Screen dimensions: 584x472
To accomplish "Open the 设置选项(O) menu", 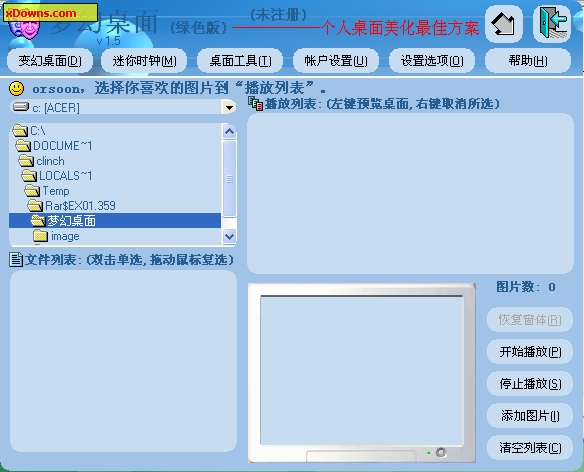I will click(x=432, y=60).
